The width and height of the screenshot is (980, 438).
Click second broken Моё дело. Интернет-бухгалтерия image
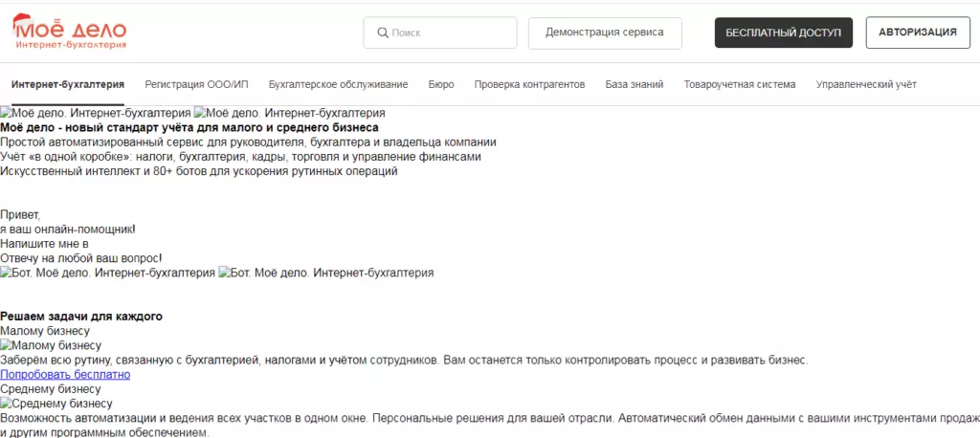point(289,114)
